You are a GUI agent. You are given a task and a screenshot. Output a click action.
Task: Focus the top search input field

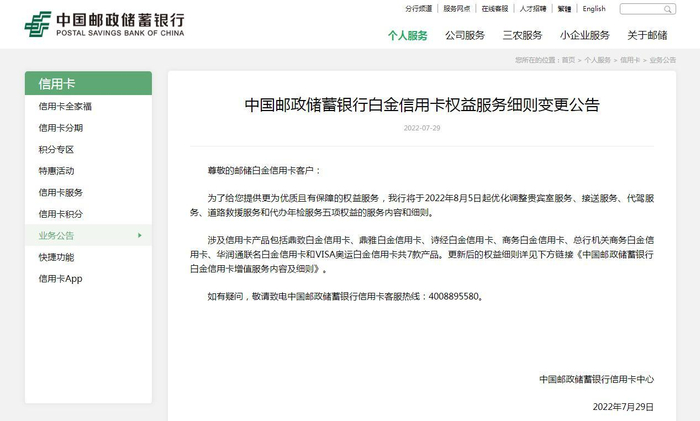[x=647, y=9]
